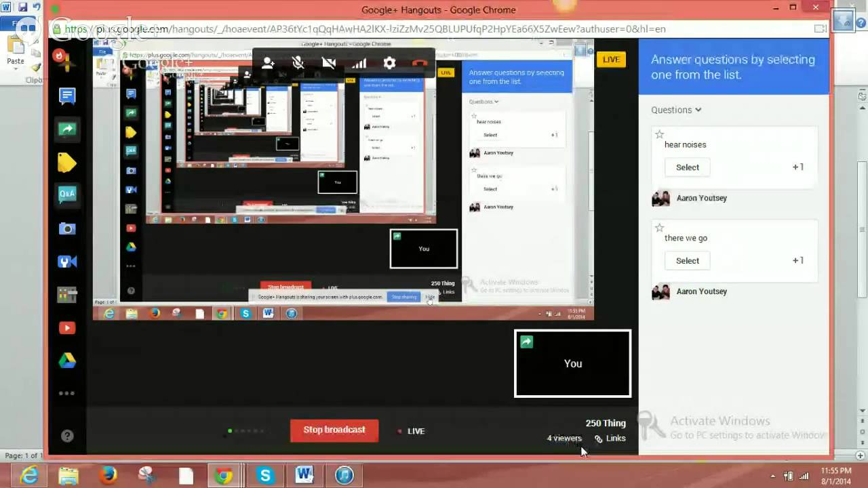Toggle the microphone mute icon

298,63
